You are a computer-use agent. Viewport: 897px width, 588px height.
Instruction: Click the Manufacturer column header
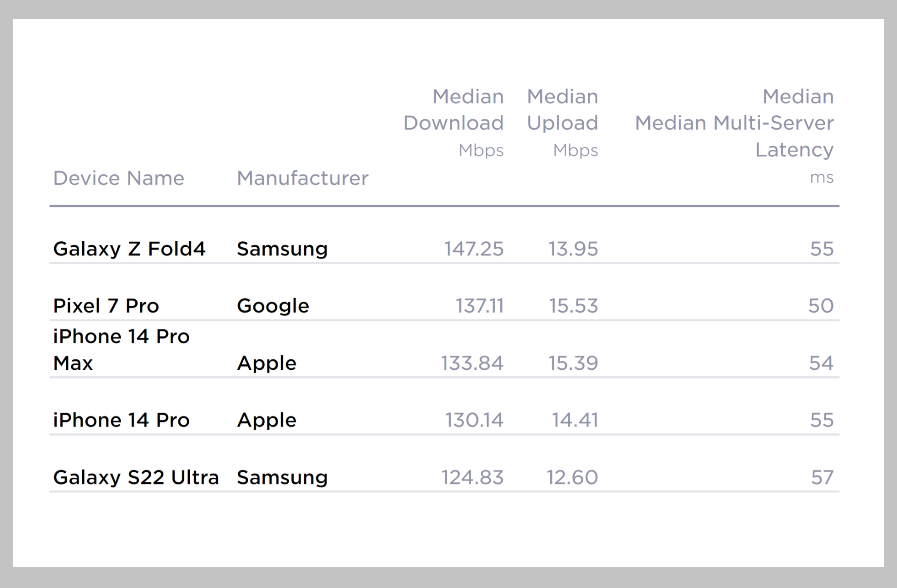[303, 178]
